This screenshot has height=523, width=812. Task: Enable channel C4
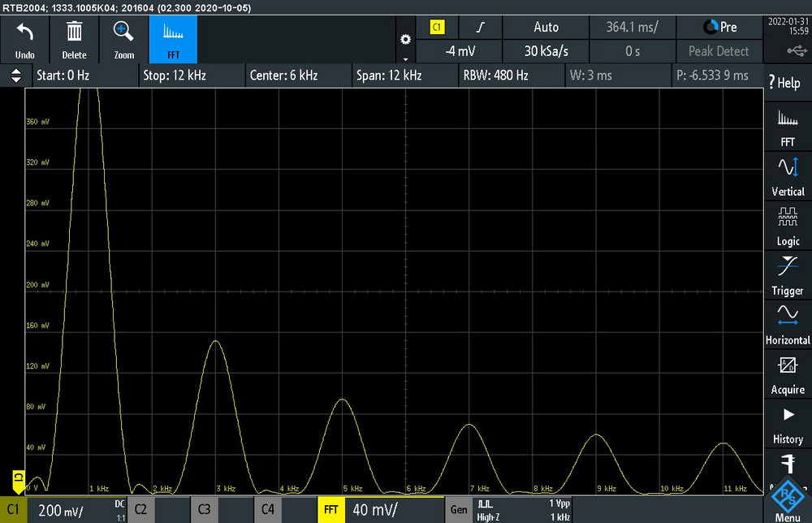tap(267, 509)
